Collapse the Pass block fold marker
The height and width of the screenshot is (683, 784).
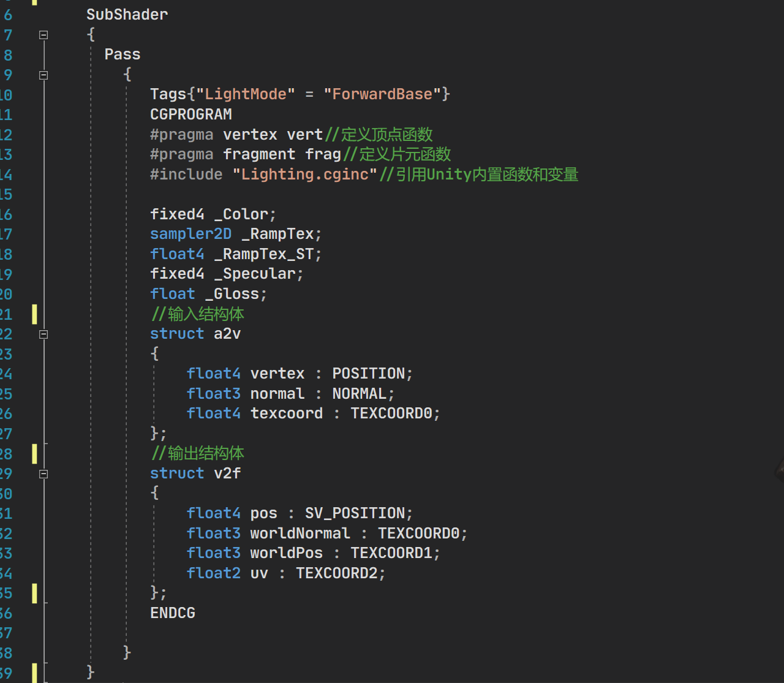tap(43, 75)
